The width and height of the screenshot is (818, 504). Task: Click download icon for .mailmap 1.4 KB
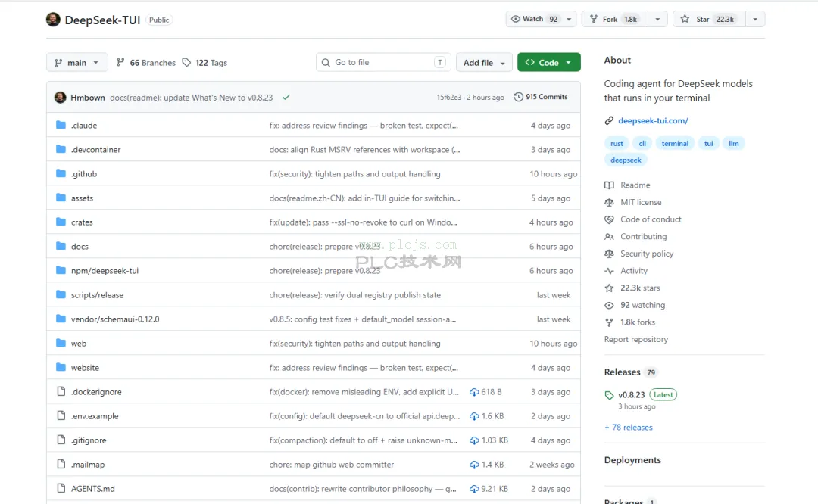(x=474, y=465)
